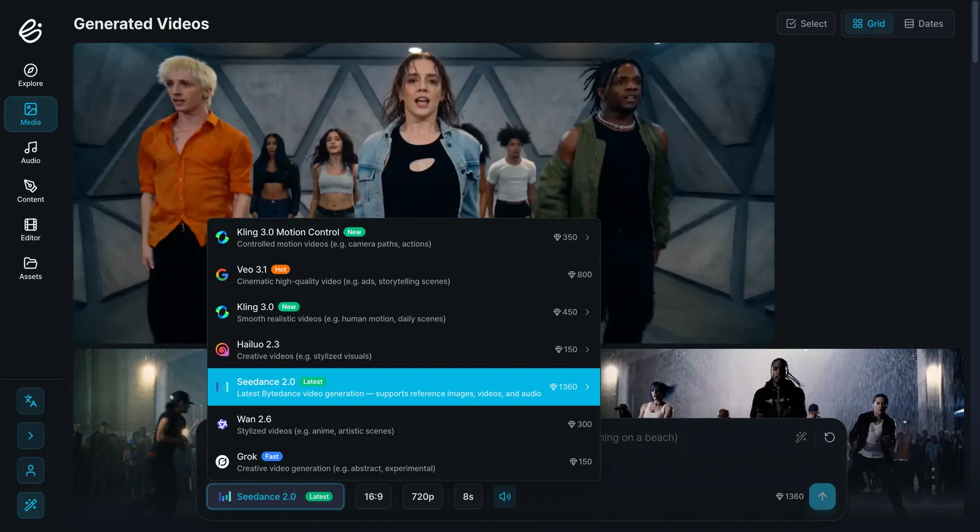
Task: Switch to Dates view
Action: click(924, 24)
